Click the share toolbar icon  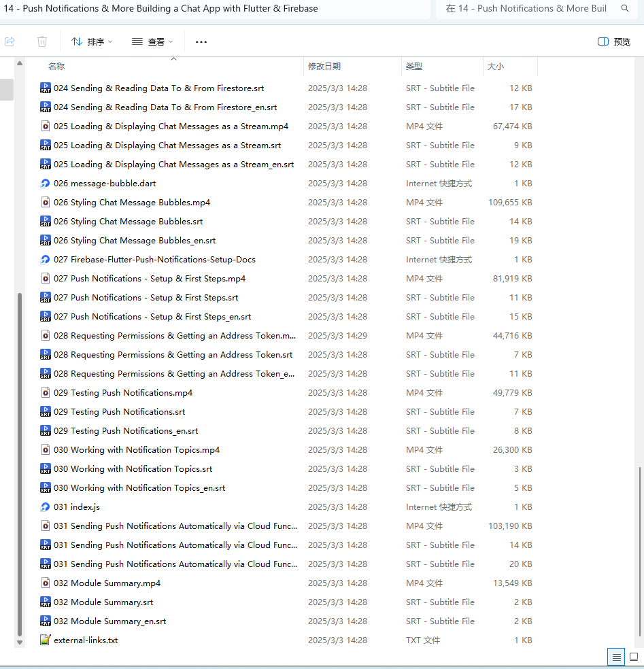(10, 41)
